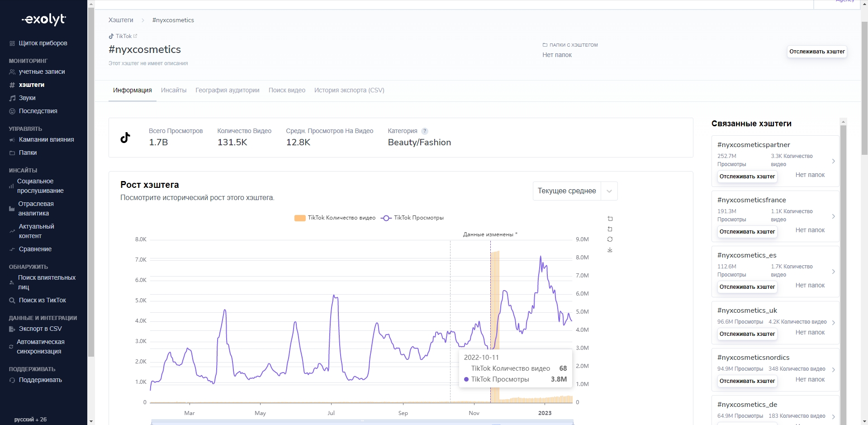
Task: Click the Сравнение compare icon
Action: [x=12, y=249]
